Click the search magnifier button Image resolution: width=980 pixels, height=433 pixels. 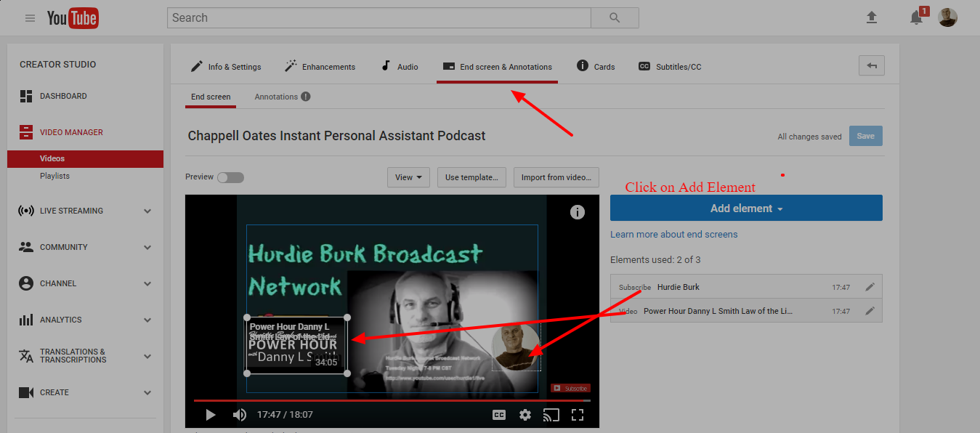(615, 18)
